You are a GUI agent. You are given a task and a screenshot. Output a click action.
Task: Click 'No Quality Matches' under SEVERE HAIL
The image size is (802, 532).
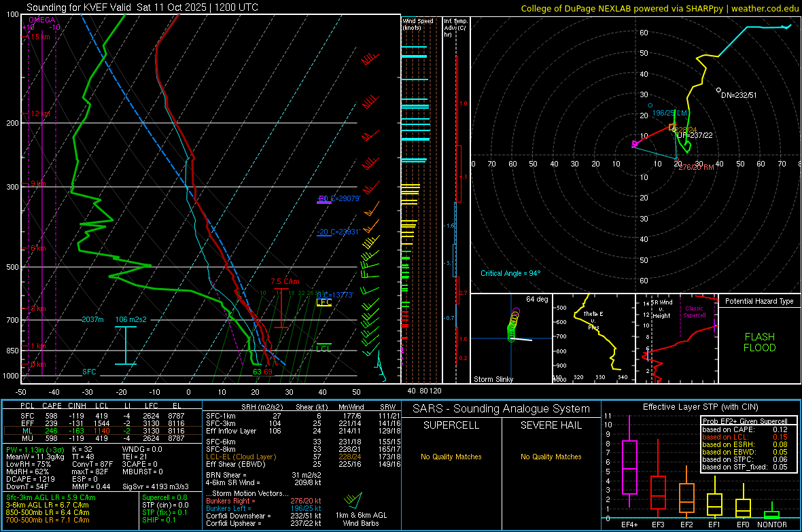[x=551, y=457]
